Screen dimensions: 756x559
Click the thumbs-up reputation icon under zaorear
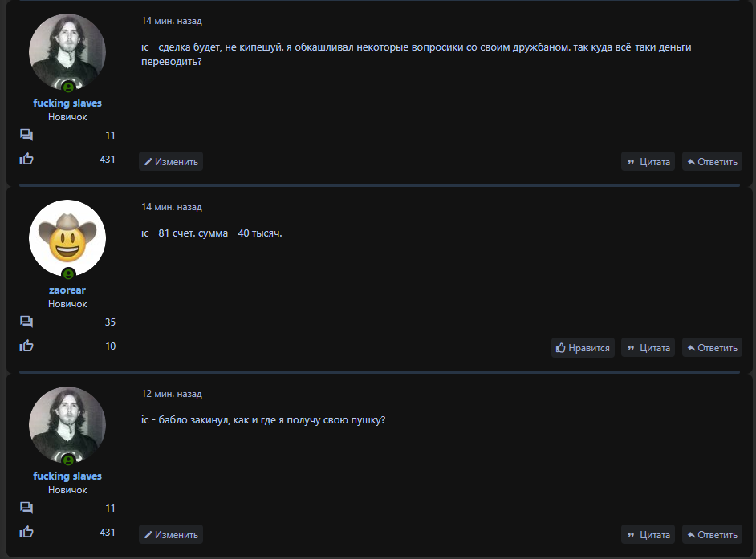pyautogui.click(x=26, y=346)
